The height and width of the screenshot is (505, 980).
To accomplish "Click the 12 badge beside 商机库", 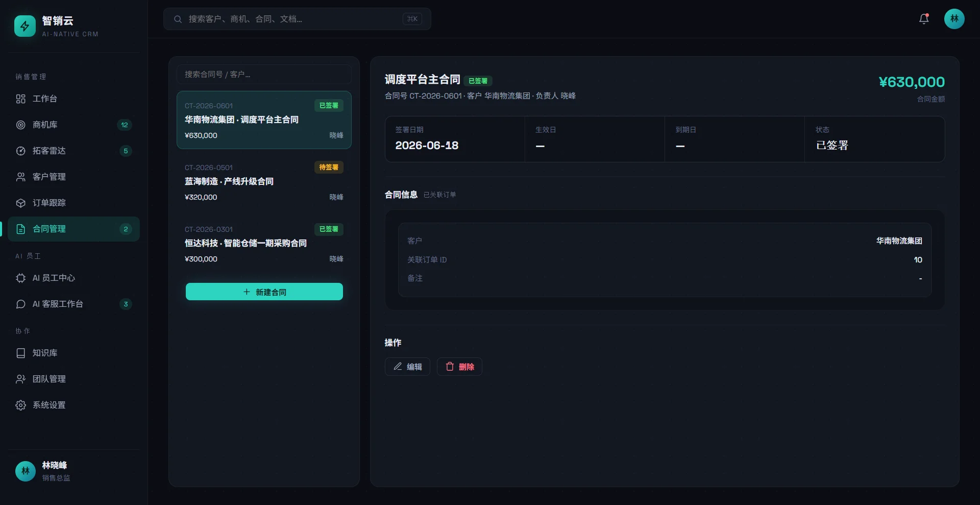I will (x=125, y=125).
